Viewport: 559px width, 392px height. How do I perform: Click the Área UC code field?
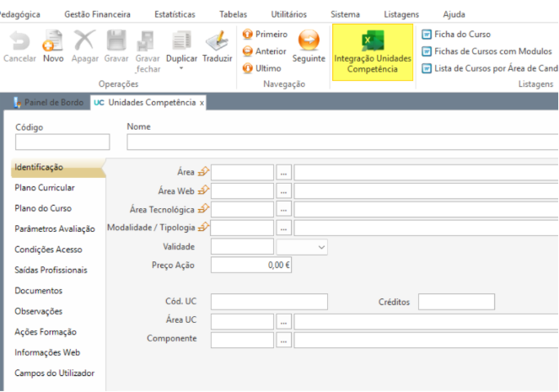pos(243,322)
